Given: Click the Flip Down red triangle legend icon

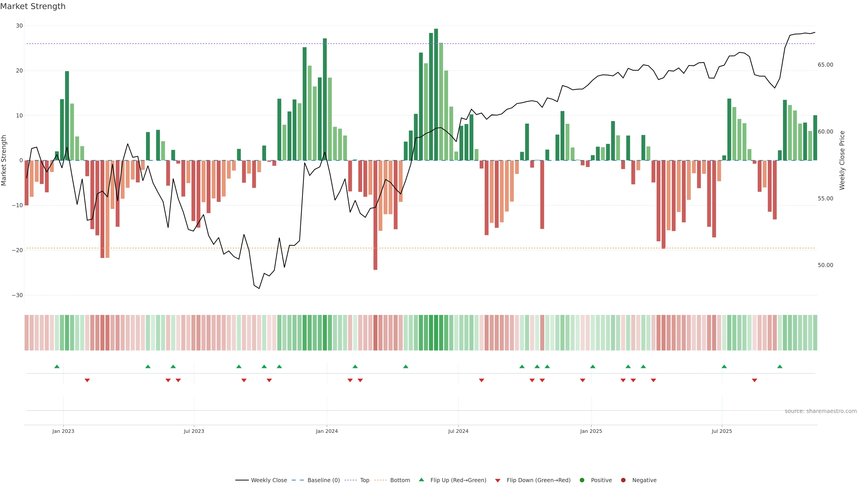Looking at the screenshot, I should coord(498,480).
